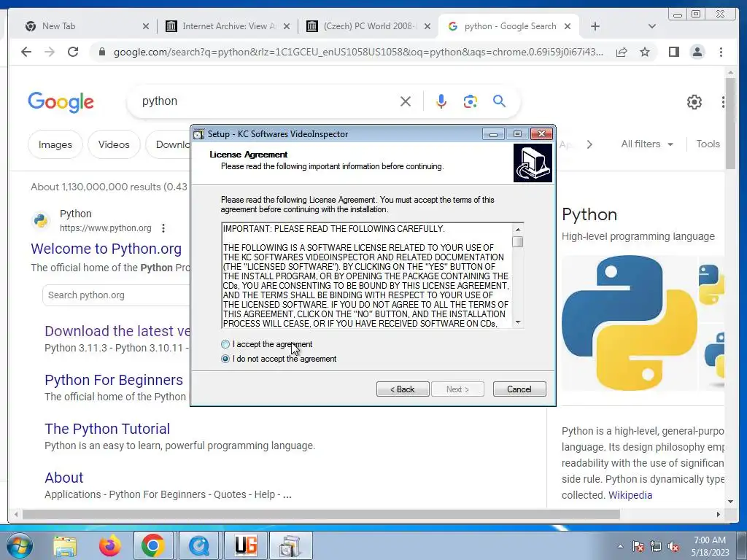747x560 pixels.
Task: Select 'I accept the agreement' radio button
Action: [x=225, y=344]
